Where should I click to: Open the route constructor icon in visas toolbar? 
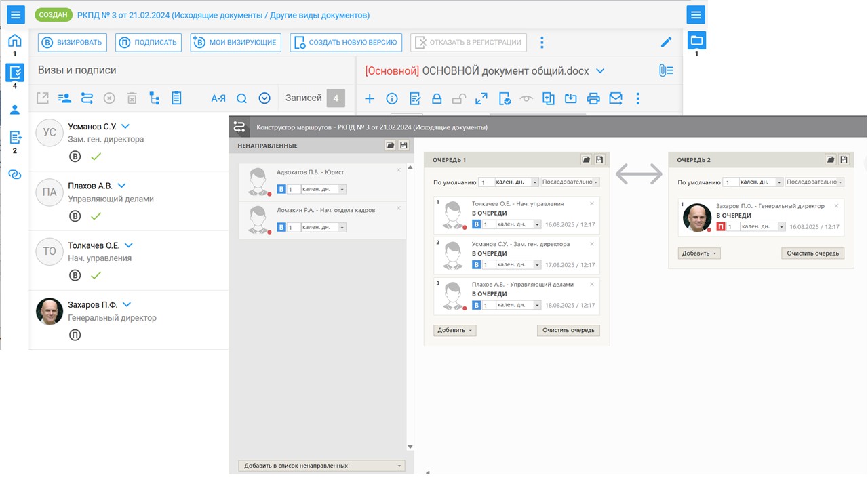[x=87, y=98]
